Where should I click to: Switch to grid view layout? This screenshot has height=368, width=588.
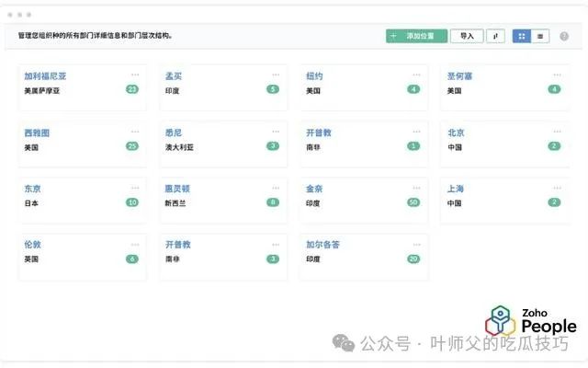click(522, 36)
